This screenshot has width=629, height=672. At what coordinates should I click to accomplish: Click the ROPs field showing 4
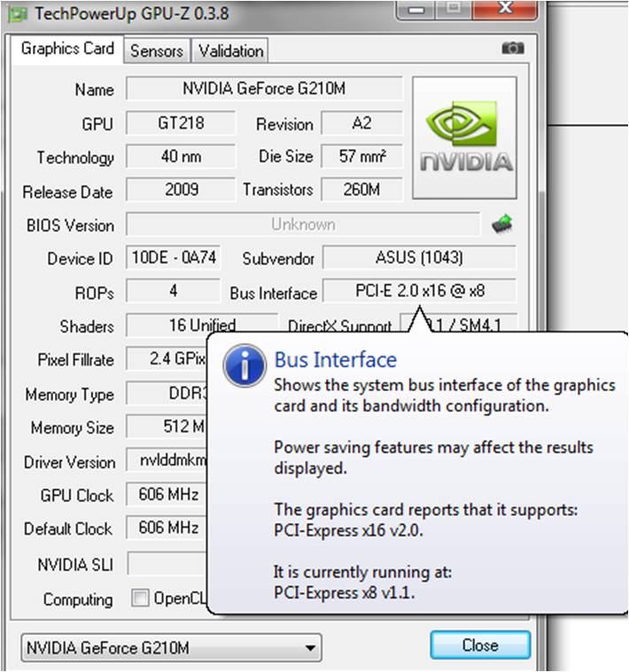[174, 291]
